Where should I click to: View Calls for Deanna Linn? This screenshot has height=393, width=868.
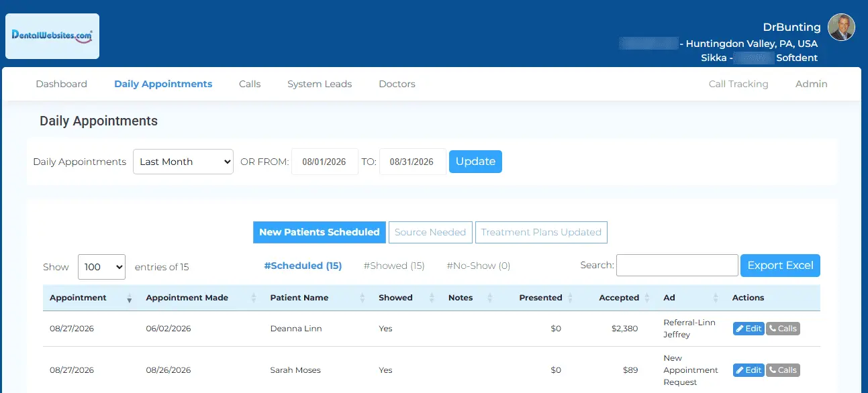pos(783,329)
